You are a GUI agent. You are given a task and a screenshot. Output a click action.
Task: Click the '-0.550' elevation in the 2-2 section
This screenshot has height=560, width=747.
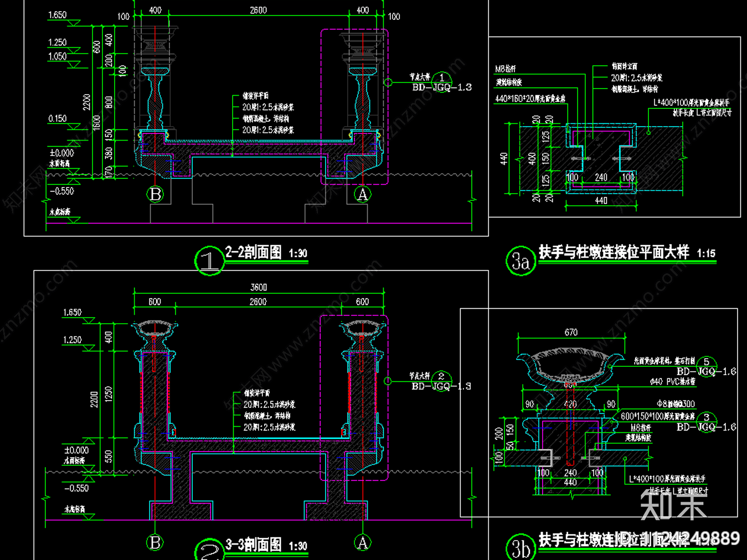[x=62, y=191]
